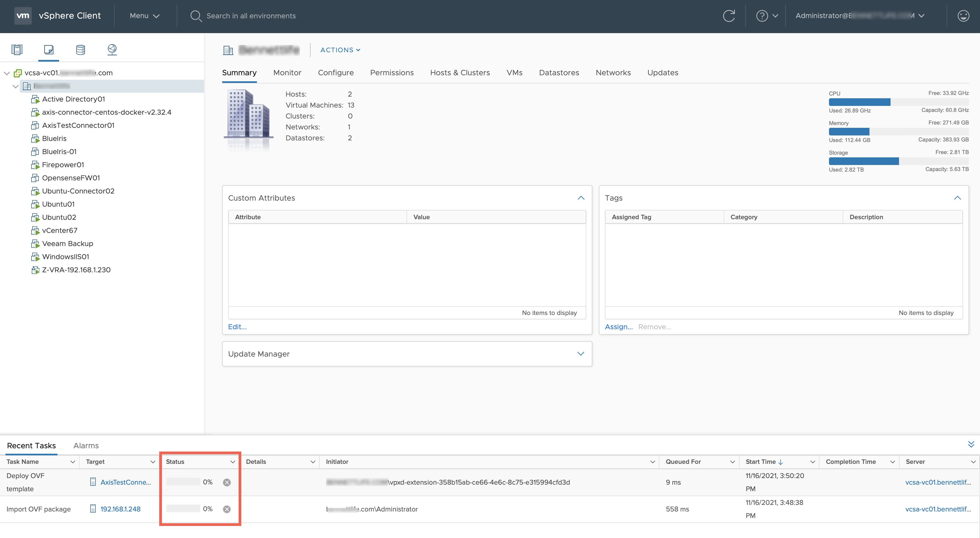Click the Assign... link under Tags
The height and width of the screenshot is (538, 980).
coord(619,327)
